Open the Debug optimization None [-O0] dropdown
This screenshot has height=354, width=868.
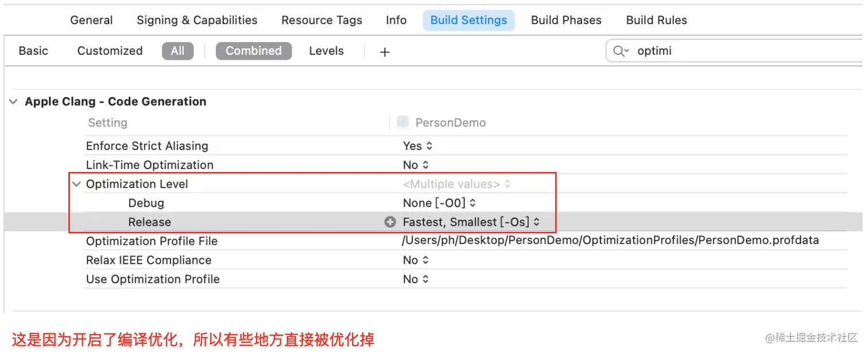[439, 203]
